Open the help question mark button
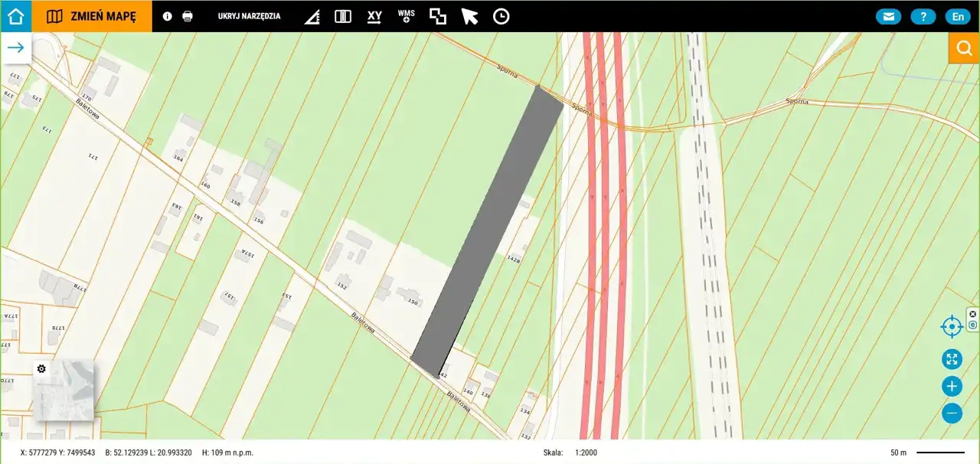Screen dimensions: 980x464 [x=923, y=16]
